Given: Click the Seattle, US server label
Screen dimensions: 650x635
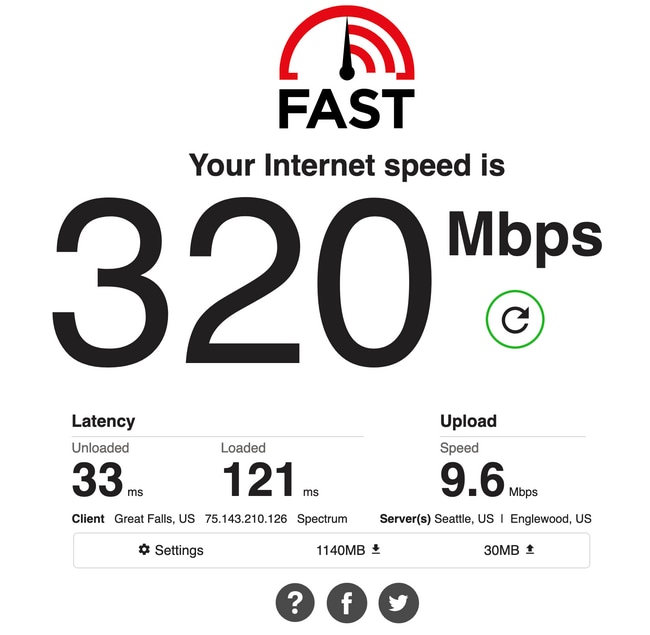Looking at the screenshot, I should click(464, 519).
